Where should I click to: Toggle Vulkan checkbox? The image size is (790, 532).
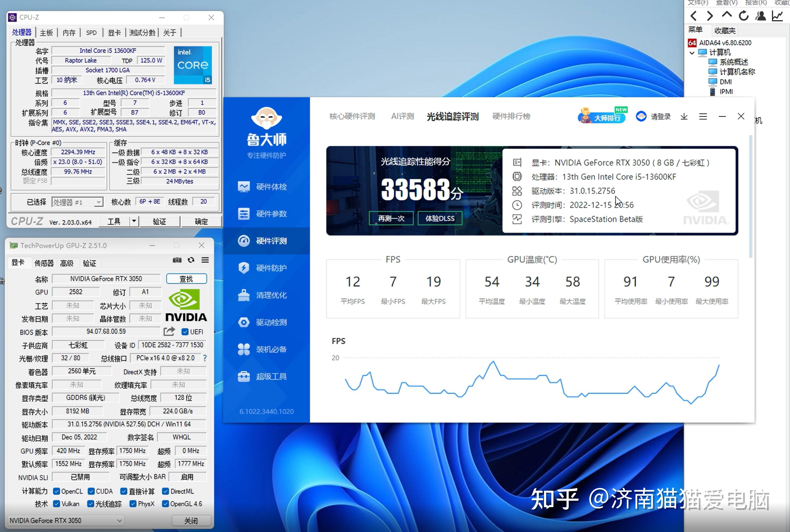[x=57, y=504]
